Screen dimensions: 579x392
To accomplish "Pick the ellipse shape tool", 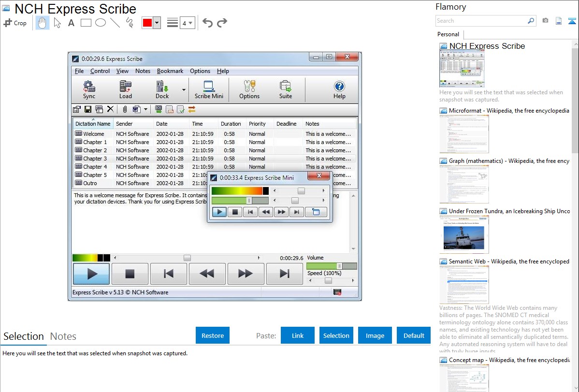I will (x=100, y=23).
